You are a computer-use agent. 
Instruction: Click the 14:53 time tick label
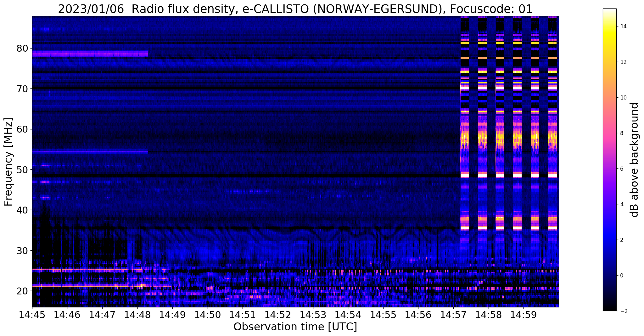[x=313, y=315]
